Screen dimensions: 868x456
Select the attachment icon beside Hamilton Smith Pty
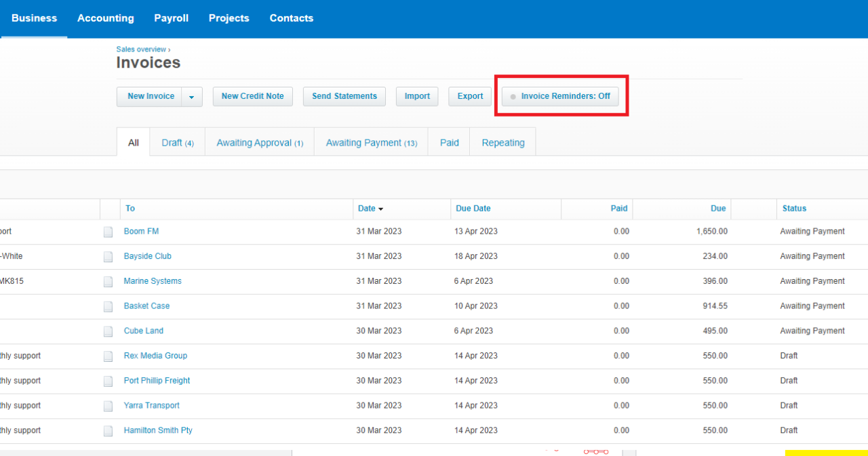(x=108, y=430)
